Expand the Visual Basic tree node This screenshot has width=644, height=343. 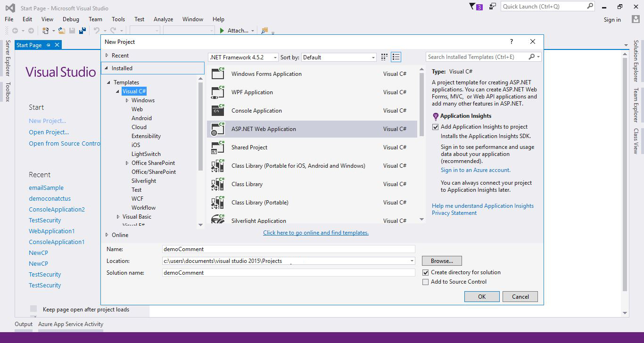click(x=118, y=217)
